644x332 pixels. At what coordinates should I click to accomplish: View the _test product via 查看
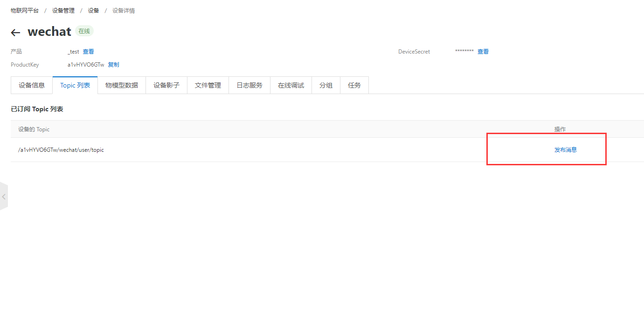coord(88,51)
